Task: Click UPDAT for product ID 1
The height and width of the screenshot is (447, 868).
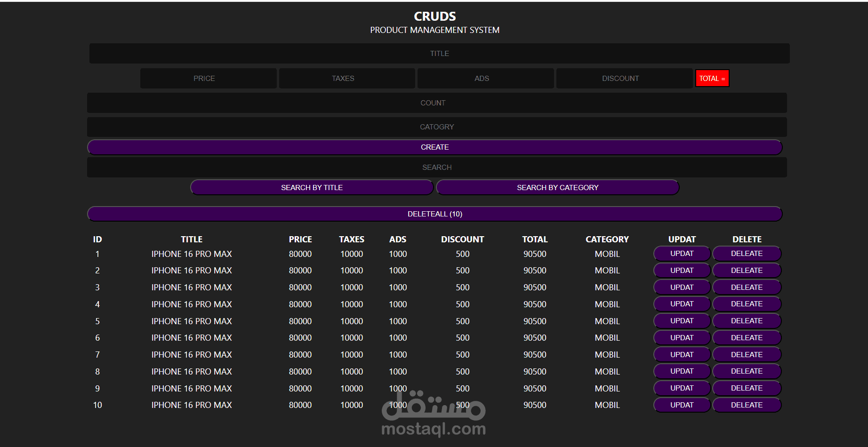Action: pyautogui.click(x=682, y=254)
